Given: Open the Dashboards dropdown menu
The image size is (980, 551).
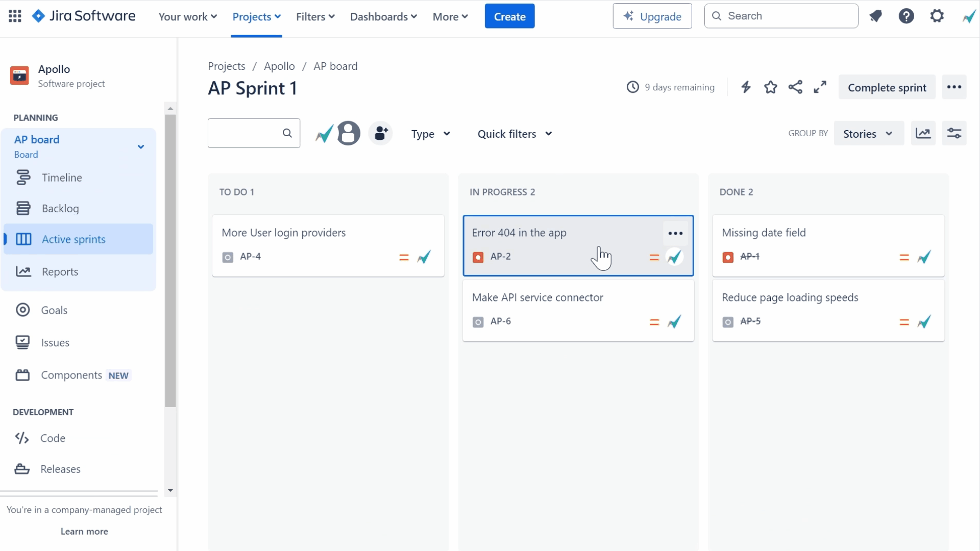Looking at the screenshot, I should 384,17.
